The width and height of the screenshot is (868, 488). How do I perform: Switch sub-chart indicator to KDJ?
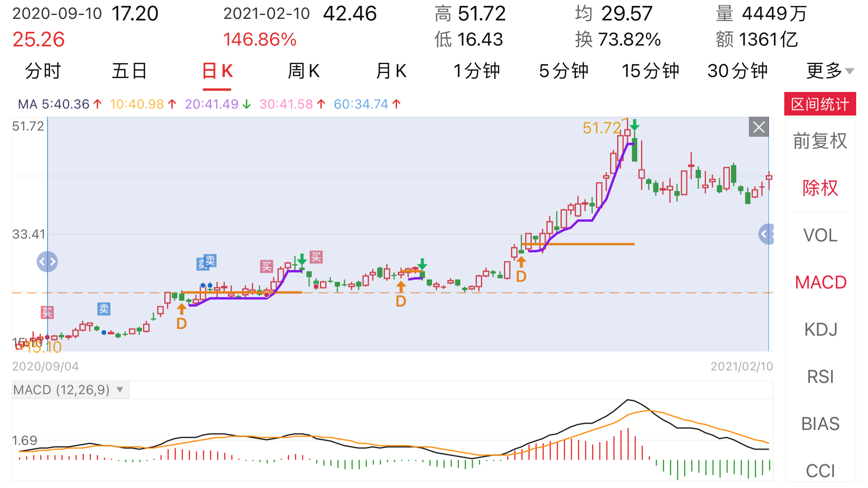[x=820, y=330]
